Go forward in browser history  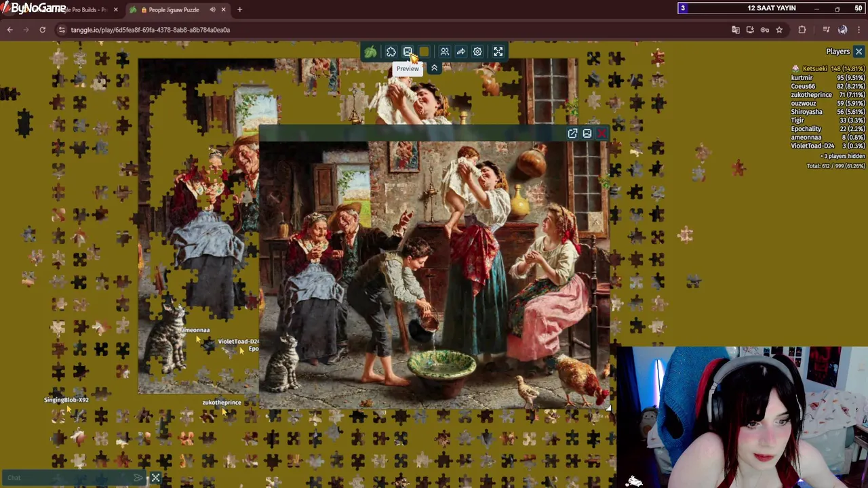point(26,30)
